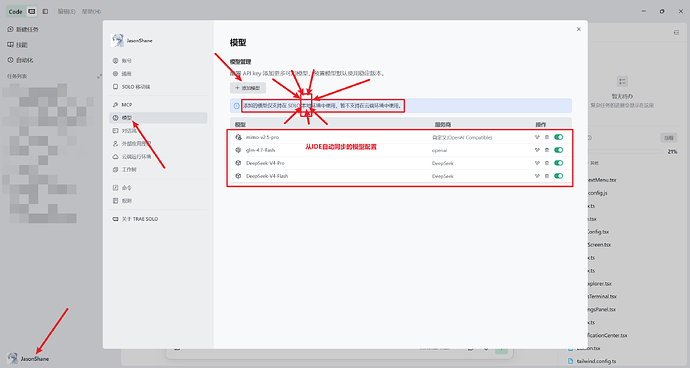
Task: Click the info icon in the blue notice banner
Action: [x=237, y=106]
